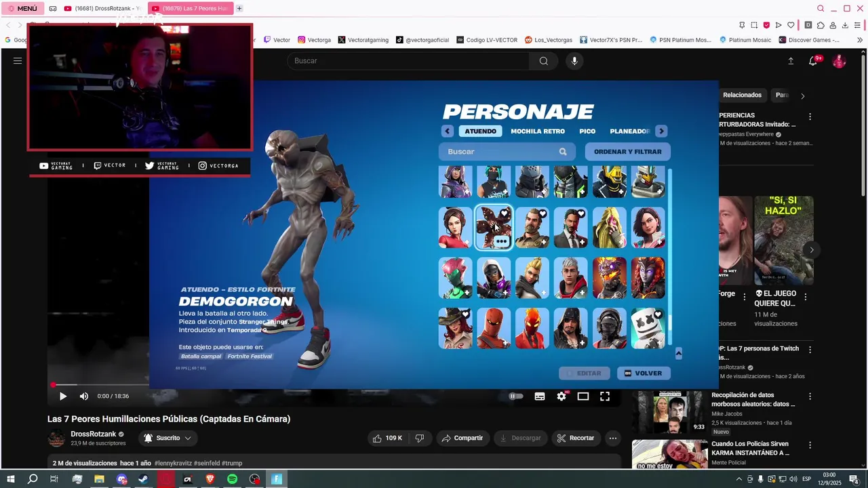Image resolution: width=868 pixels, height=488 pixels.
Task: Click the Compartir share button
Action: coord(462,439)
